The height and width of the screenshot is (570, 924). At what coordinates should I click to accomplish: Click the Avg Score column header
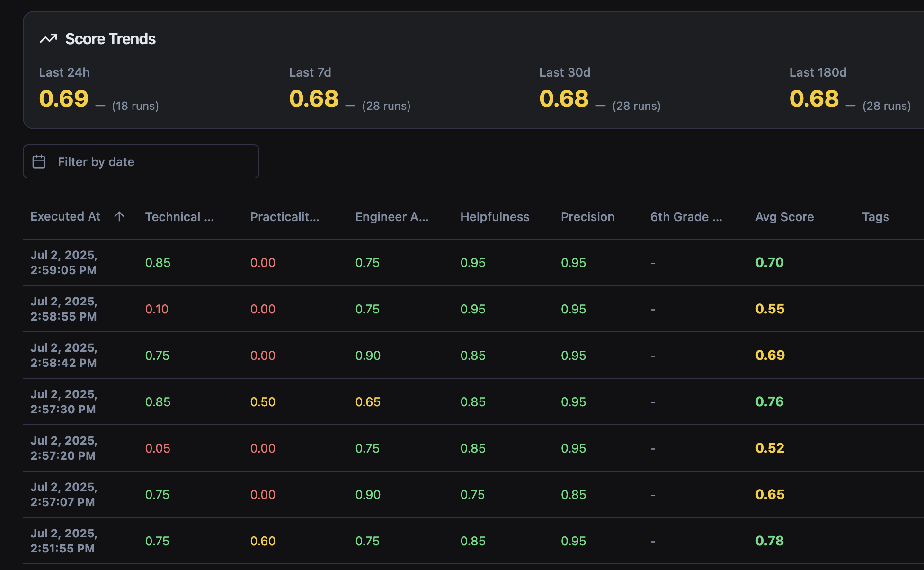tap(784, 217)
